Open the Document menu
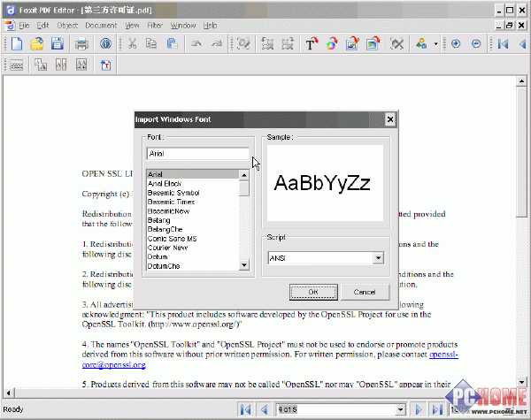Viewport: 531px width, 420px height. tap(101, 26)
